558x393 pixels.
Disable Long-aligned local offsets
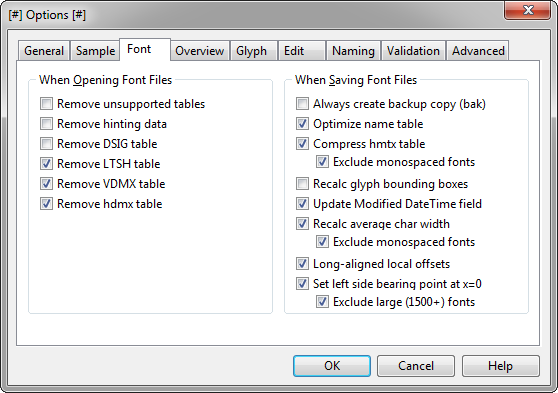(302, 264)
